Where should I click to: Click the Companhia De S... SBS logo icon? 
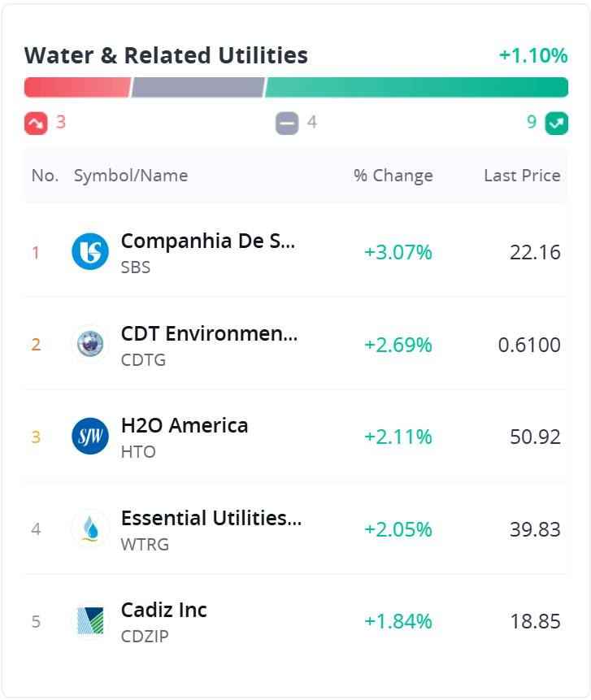[90, 251]
